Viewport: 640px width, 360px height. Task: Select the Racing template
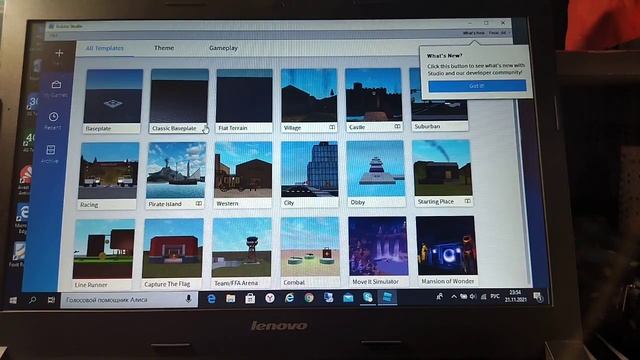click(108, 176)
